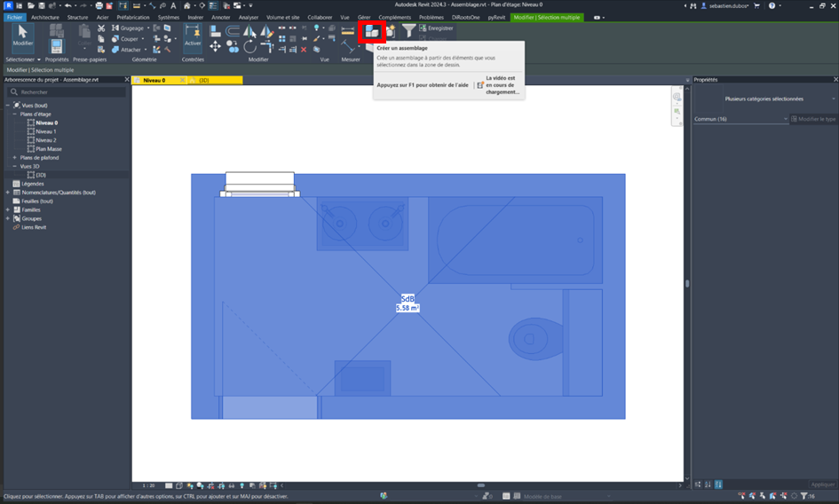Open Niveau 1 in the project browser
Screen dimensions: 839x504
pyautogui.click(x=46, y=131)
